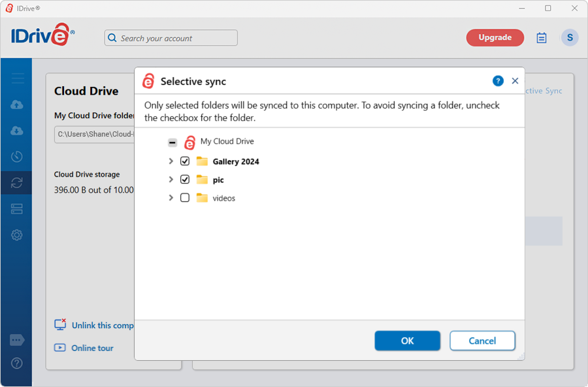Click the Cloud Drive storage label
Screen dimensions: 588x387
tap(87, 174)
